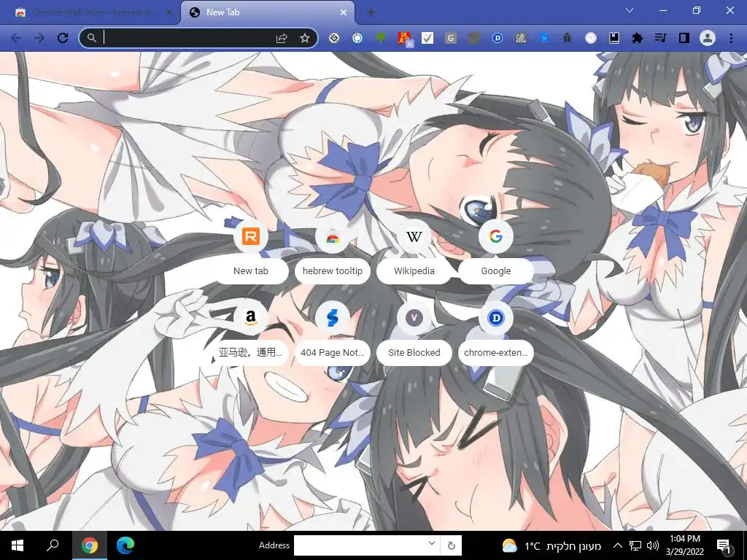Open the gray 流 character extension icon
Screen dimensions: 747x560
[521, 38]
